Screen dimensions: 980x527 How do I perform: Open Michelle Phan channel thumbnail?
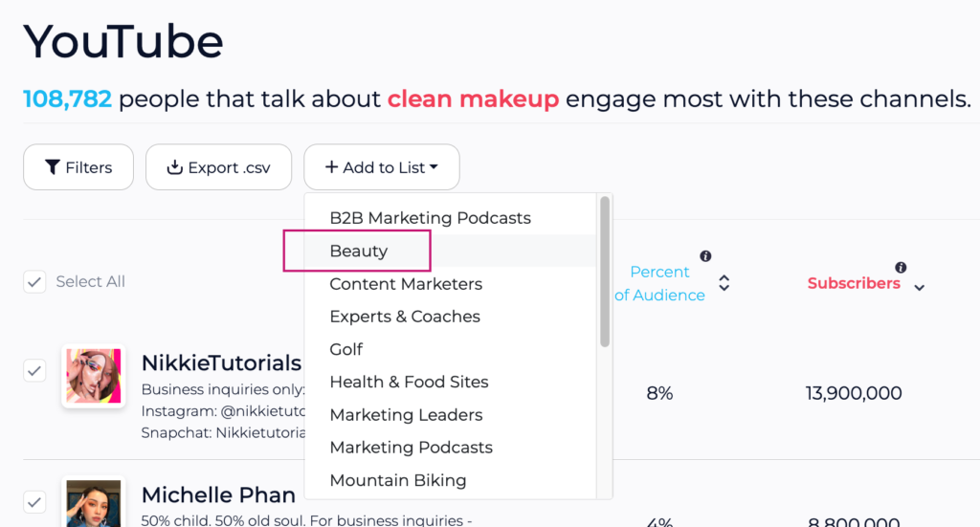pyautogui.click(x=94, y=503)
